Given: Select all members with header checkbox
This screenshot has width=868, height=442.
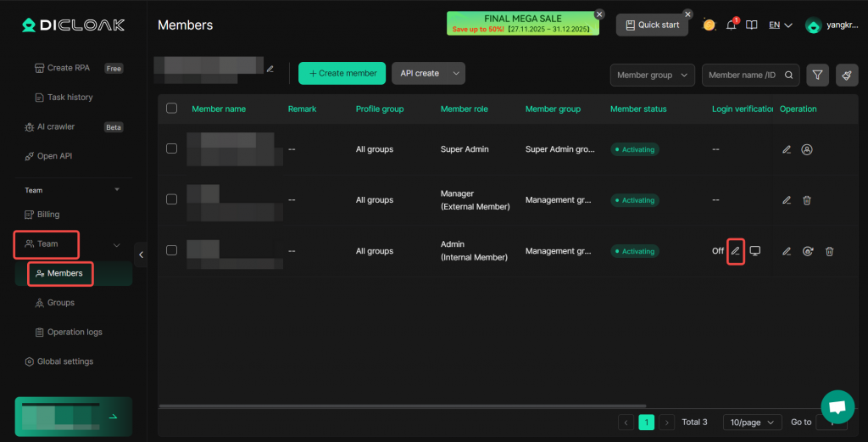Looking at the screenshot, I should 172,109.
